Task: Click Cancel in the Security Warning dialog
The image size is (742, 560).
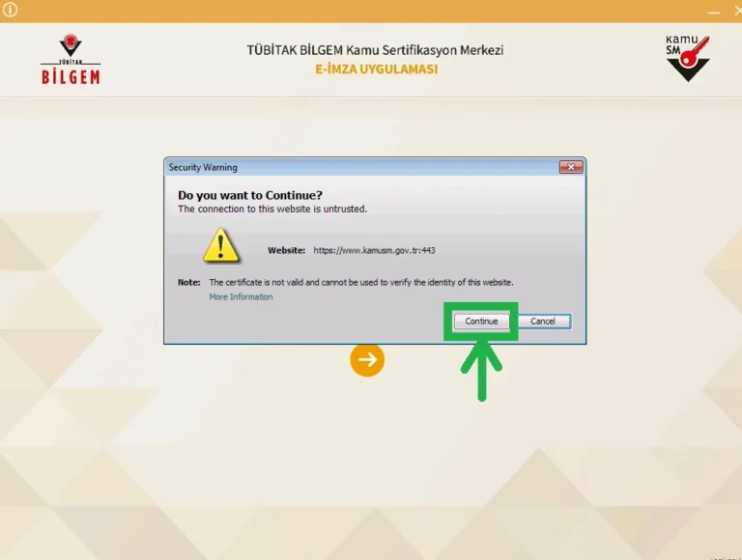Action: click(x=543, y=322)
